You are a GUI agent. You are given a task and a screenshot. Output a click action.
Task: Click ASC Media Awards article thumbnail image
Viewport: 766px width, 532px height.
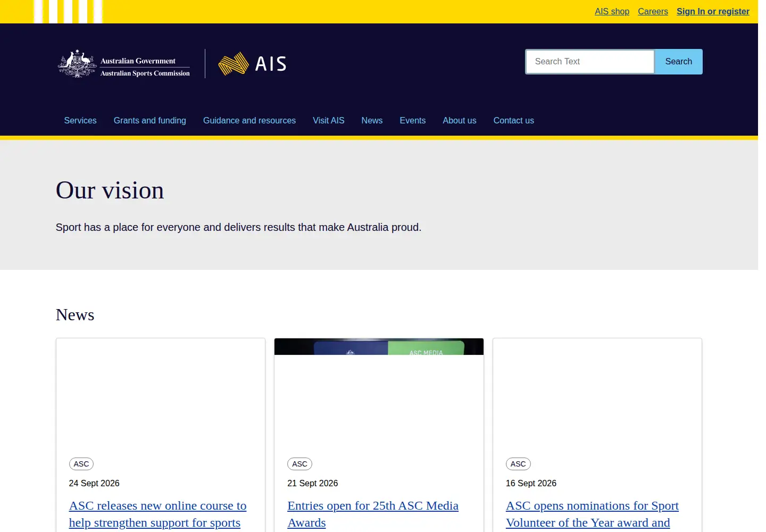[379, 347]
